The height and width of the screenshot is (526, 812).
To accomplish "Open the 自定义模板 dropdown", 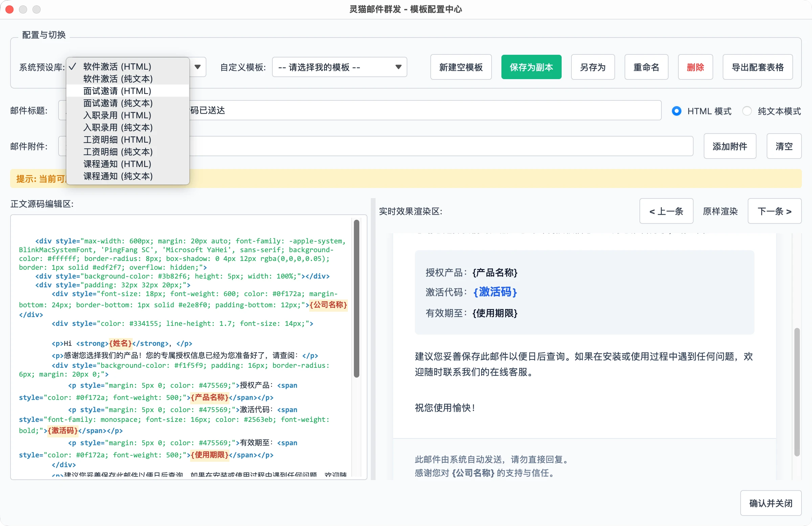I will (x=339, y=67).
